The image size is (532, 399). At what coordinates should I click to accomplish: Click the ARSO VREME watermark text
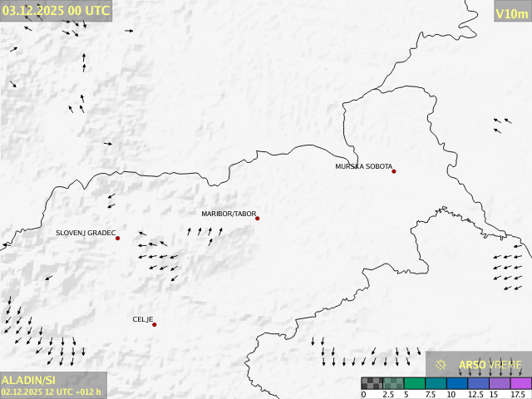click(490, 365)
